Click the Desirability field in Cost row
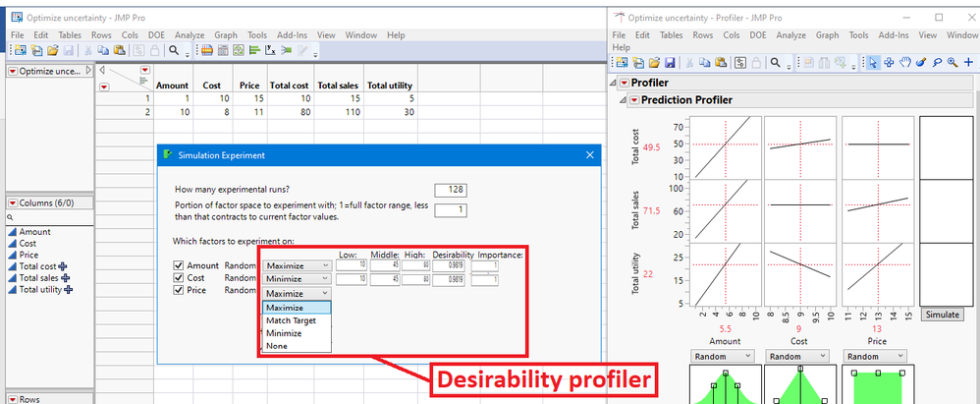This screenshot has height=404, width=980. pyautogui.click(x=448, y=279)
